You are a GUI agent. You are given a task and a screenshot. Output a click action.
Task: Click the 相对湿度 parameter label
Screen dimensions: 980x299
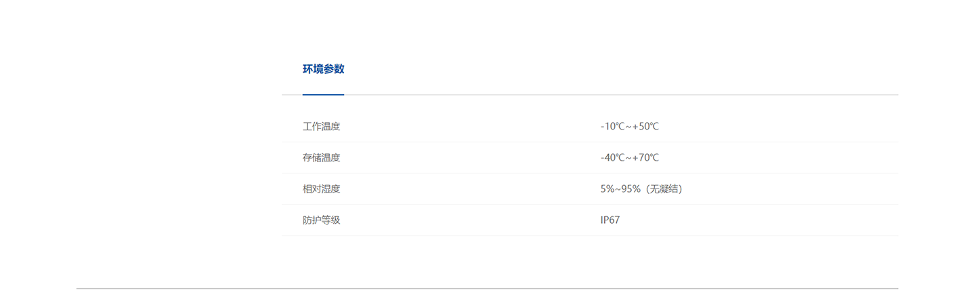(x=321, y=188)
